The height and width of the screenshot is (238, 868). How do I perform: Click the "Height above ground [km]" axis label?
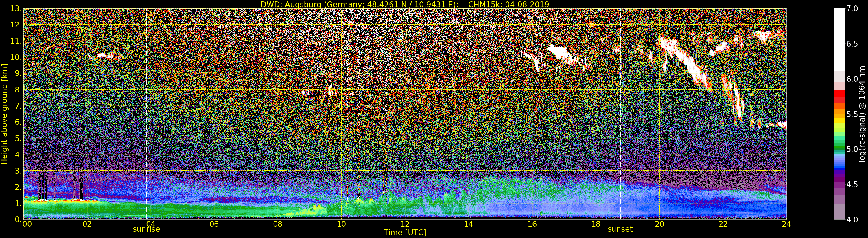click(4, 114)
